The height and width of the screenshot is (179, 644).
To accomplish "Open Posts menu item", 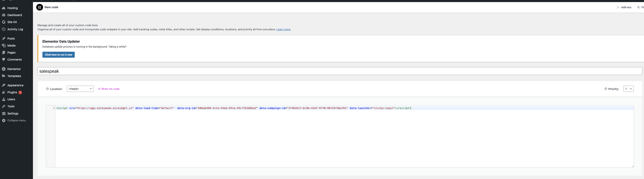I will point(16,39).
